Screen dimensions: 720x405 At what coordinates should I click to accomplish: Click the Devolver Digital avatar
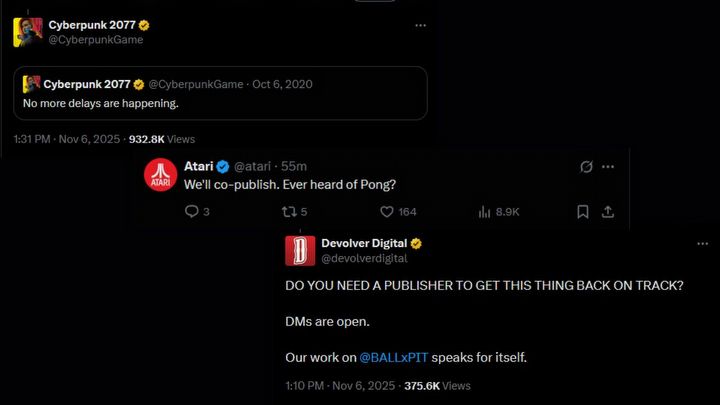pyautogui.click(x=300, y=251)
